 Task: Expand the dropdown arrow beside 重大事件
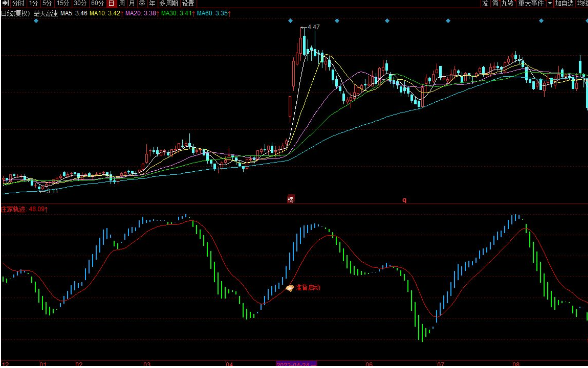(x=550, y=3)
